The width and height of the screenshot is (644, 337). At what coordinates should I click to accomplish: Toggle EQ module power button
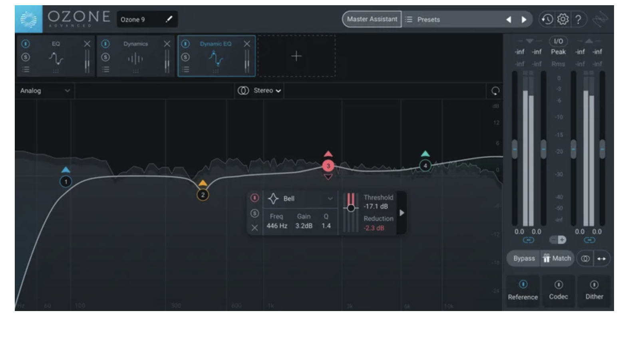pos(26,44)
